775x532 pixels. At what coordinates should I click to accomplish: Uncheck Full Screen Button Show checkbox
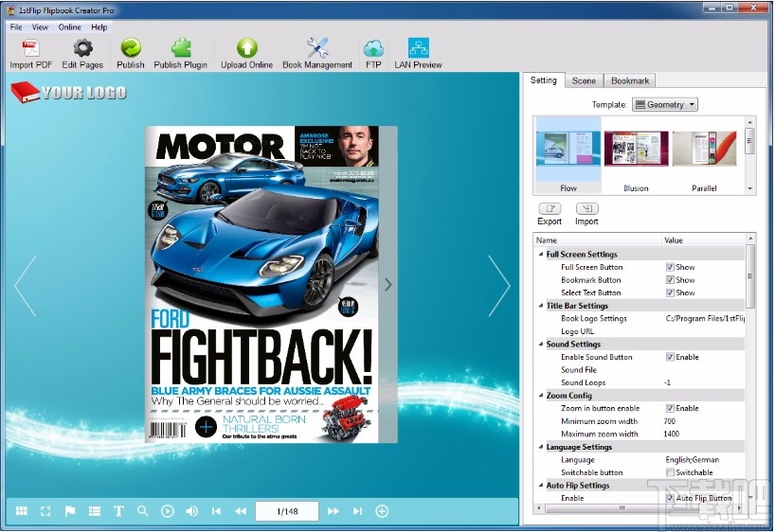click(670, 267)
